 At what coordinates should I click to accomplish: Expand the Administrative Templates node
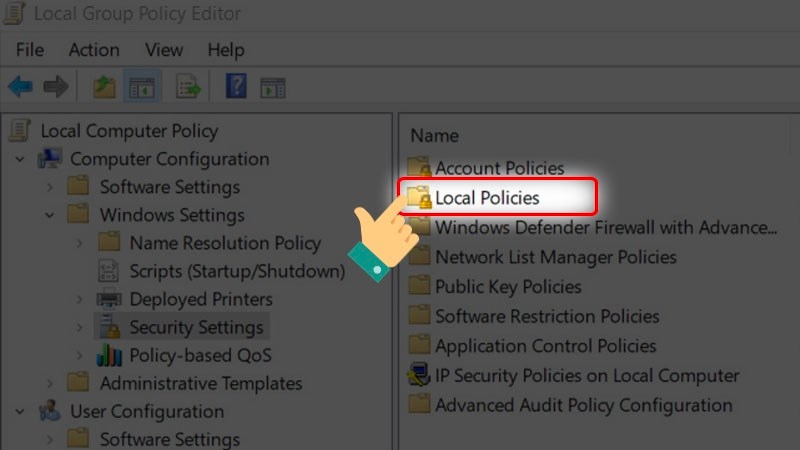50,383
